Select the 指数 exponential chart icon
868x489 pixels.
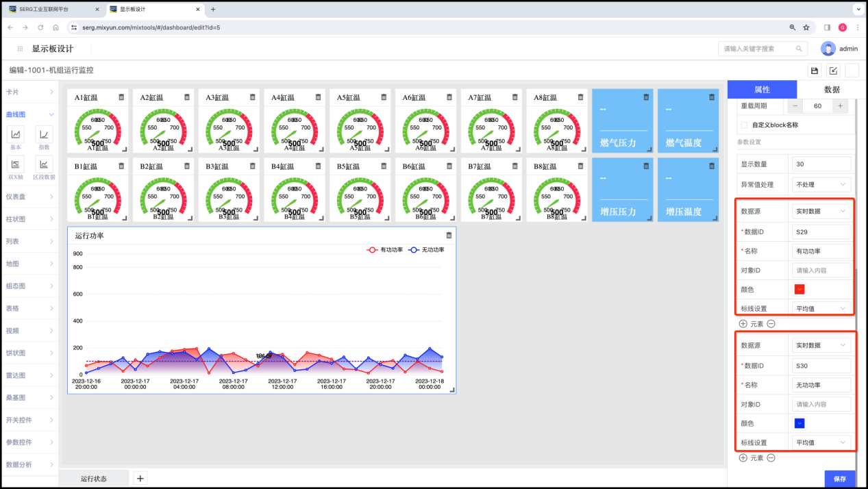44,135
